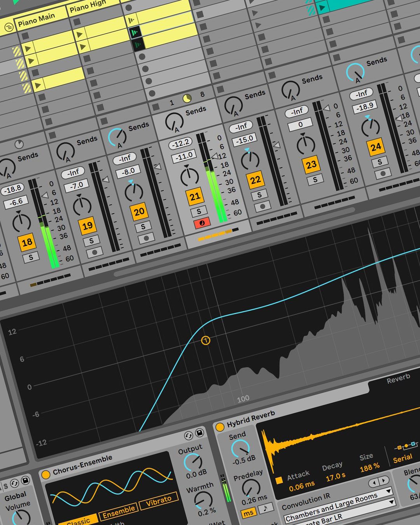Image resolution: width=420 pixels, height=525 pixels.
Task: Toggle the track 21 activator button
Action: point(195,197)
